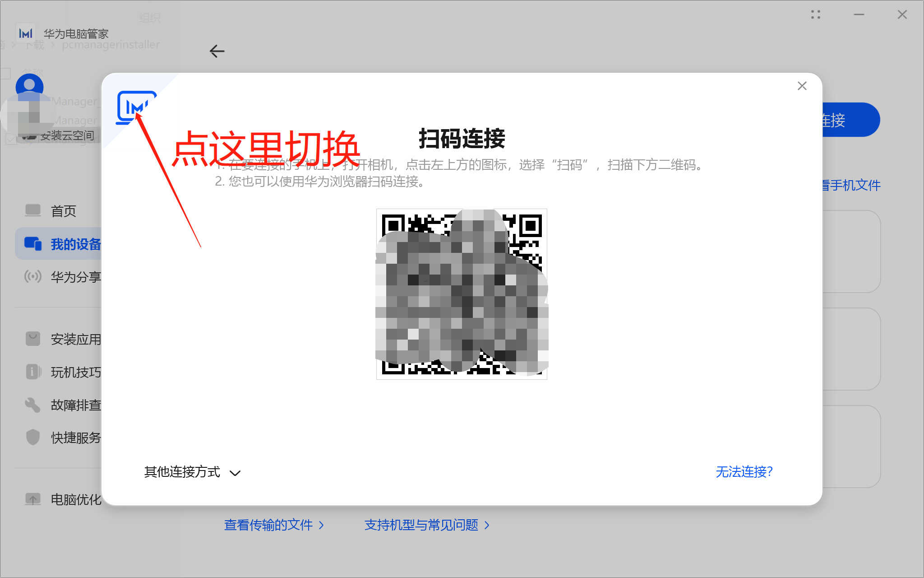Minimize the 华为电脑管家 window
This screenshot has width=924, height=578.
click(859, 14)
